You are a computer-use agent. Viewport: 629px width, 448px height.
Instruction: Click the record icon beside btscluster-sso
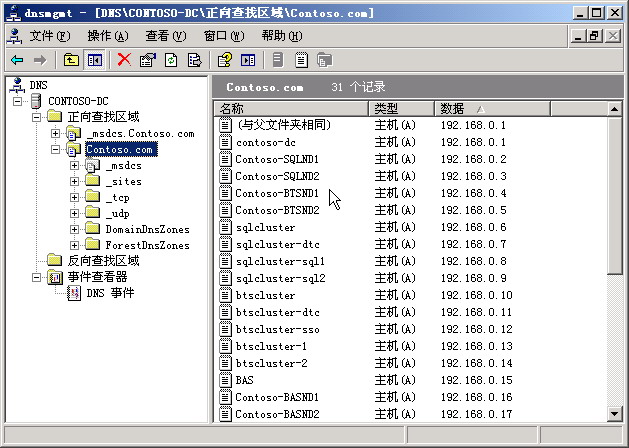[x=226, y=329]
